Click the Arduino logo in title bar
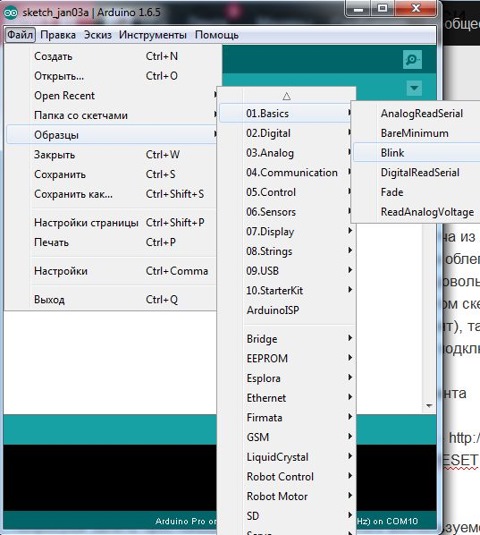The image size is (480, 535). 10,13
